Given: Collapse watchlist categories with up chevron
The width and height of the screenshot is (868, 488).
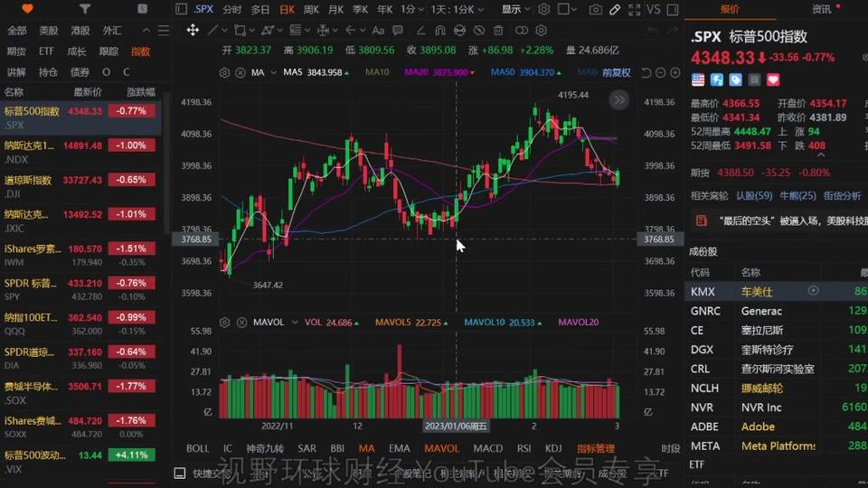Looking at the screenshot, I should [146, 31].
